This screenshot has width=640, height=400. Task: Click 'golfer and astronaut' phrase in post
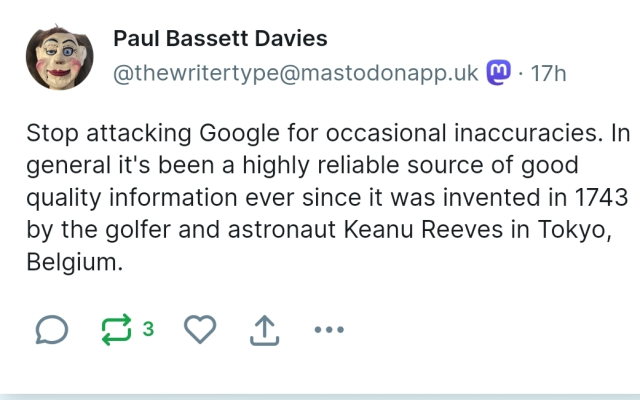coord(220,229)
